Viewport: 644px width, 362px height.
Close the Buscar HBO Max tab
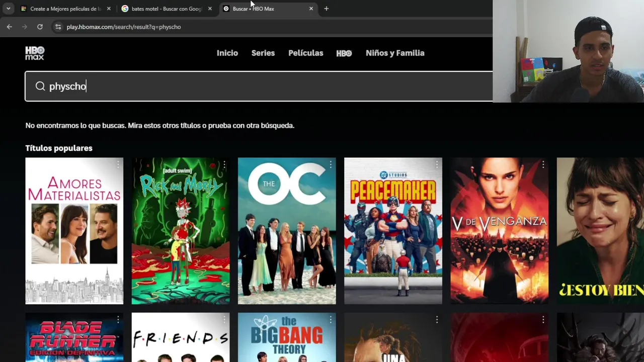click(x=311, y=9)
